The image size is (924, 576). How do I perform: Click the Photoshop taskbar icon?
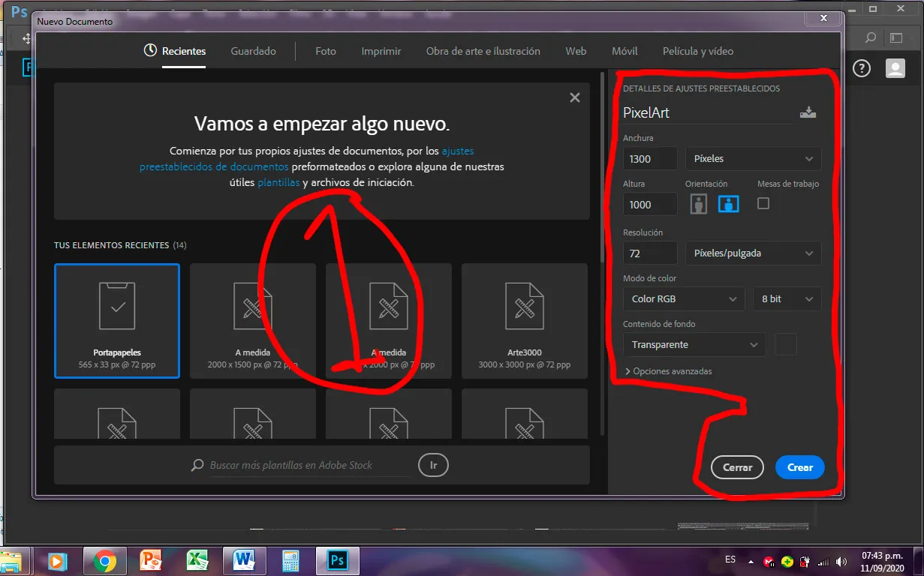pyautogui.click(x=337, y=561)
